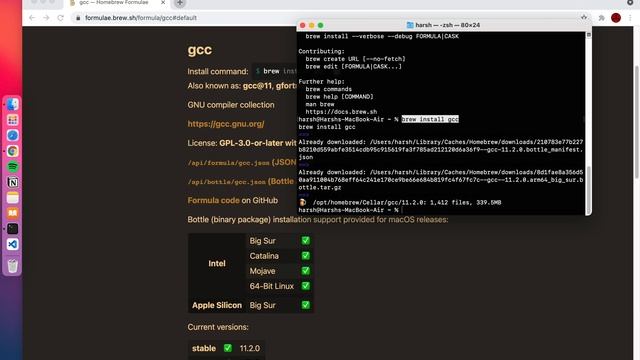This screenshot has width=640, height=360.
Task: Click 'GNU compiler collection' description
Action: point(231,105)
